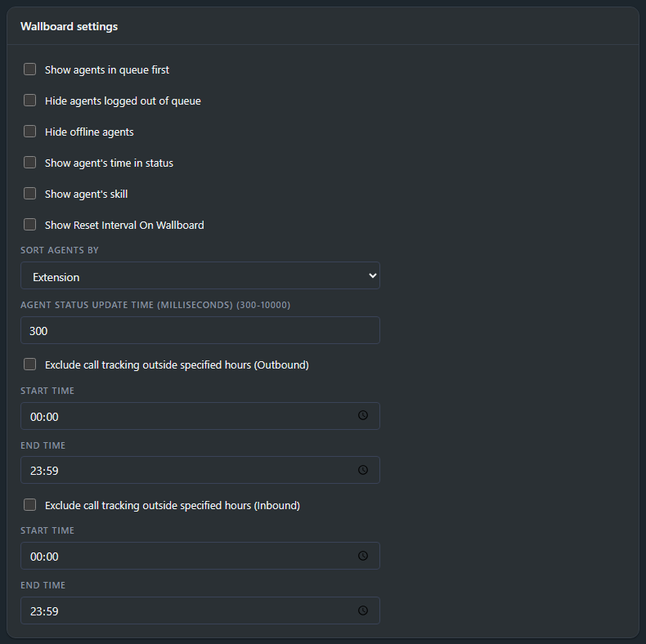646x644 pixels.
Task: Open the Outbound Start Time clock picker icon
Action: click(362, 415)
